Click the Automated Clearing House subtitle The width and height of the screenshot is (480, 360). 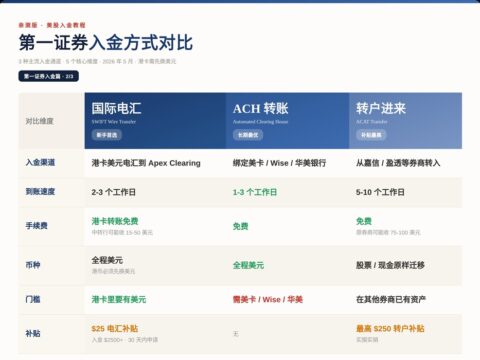[x=260, y=122]
